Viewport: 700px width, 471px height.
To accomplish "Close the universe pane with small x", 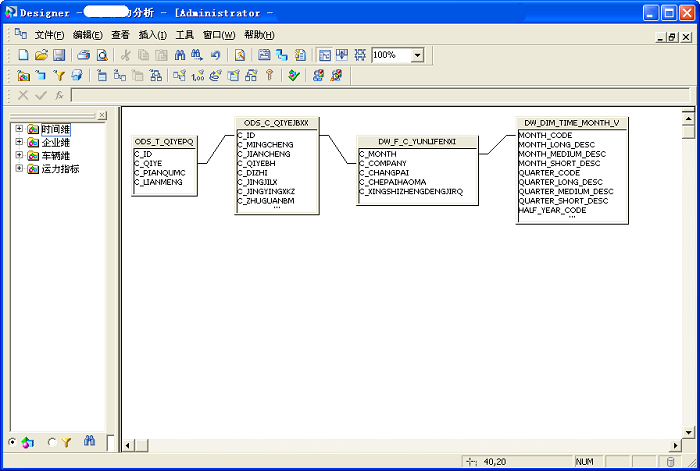I will pos(102,115).
